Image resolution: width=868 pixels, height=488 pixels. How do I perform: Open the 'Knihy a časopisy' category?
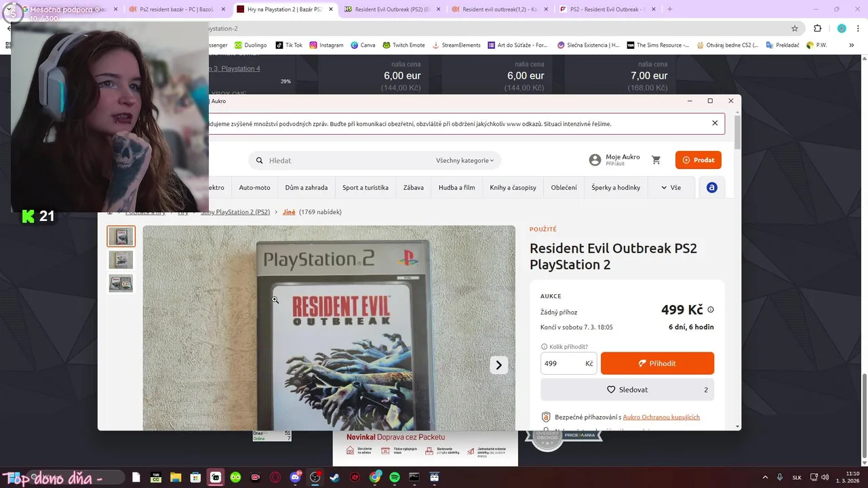pos(513,188)
